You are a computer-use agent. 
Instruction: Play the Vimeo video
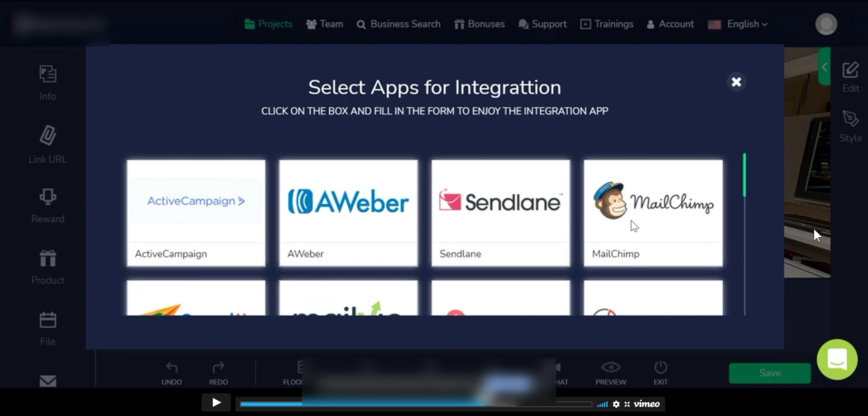coord(216,402)
